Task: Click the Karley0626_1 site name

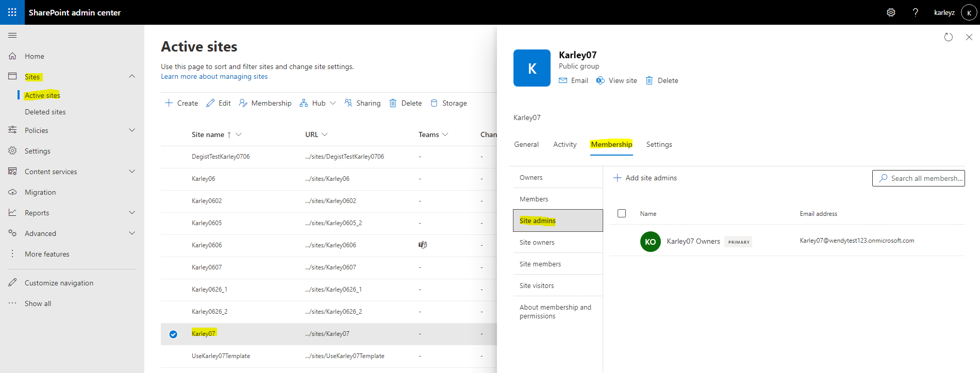Action: (x=209, y=290)
